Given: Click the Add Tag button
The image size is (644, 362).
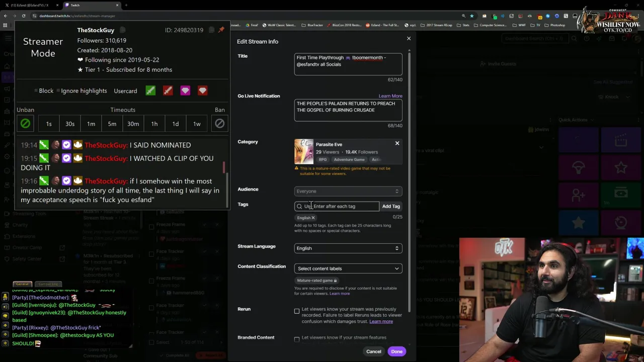Looking at the screenshot, I should pyautogui.click(x=391, y=206).
